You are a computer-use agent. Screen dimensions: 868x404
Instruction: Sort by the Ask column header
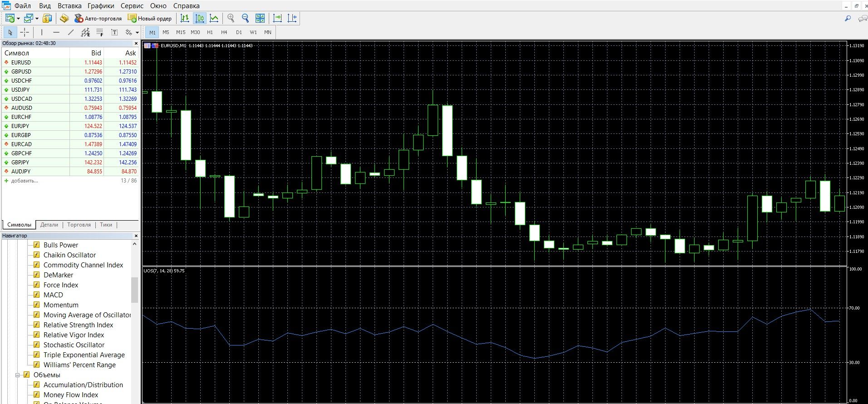[122, 53]
